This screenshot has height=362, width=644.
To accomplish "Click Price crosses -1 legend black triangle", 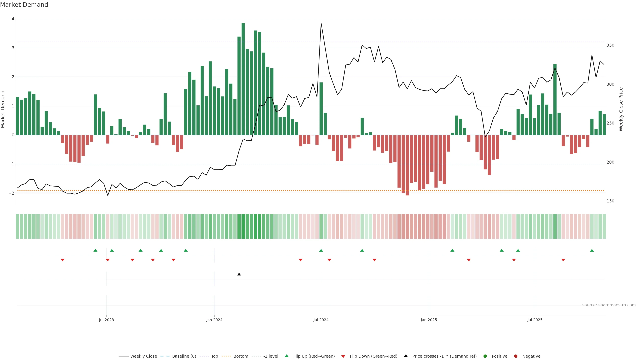I will [x=406, y=356].
